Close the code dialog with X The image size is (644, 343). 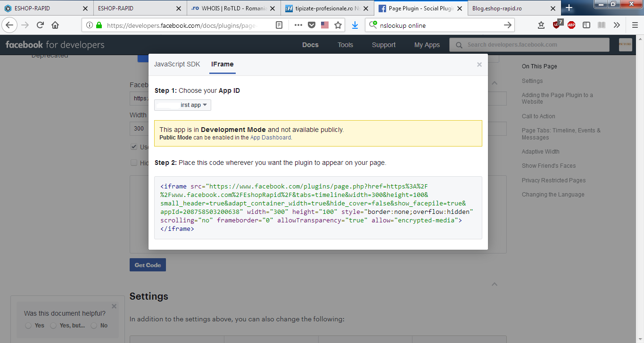(479, 65)
